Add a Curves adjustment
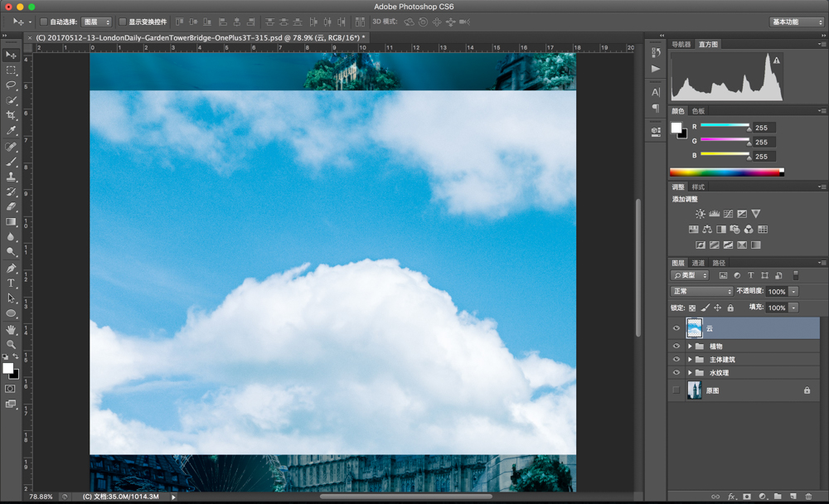Screen dimensions: 829x504 click(x=728, y=214)
